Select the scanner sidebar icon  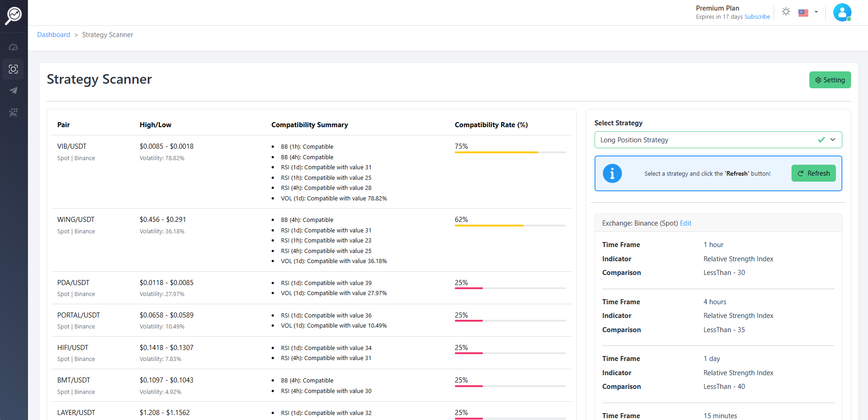13,69
